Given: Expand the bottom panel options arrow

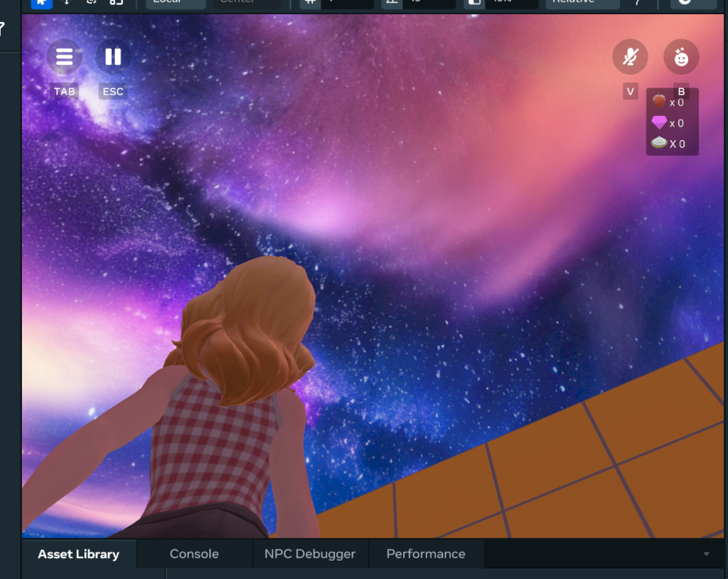Looking at the screenshot, I should (706, 554).
